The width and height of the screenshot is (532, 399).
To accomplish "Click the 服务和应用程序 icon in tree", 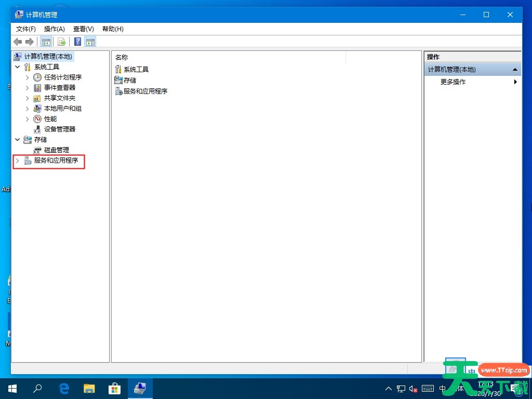I will pos(28,161).
